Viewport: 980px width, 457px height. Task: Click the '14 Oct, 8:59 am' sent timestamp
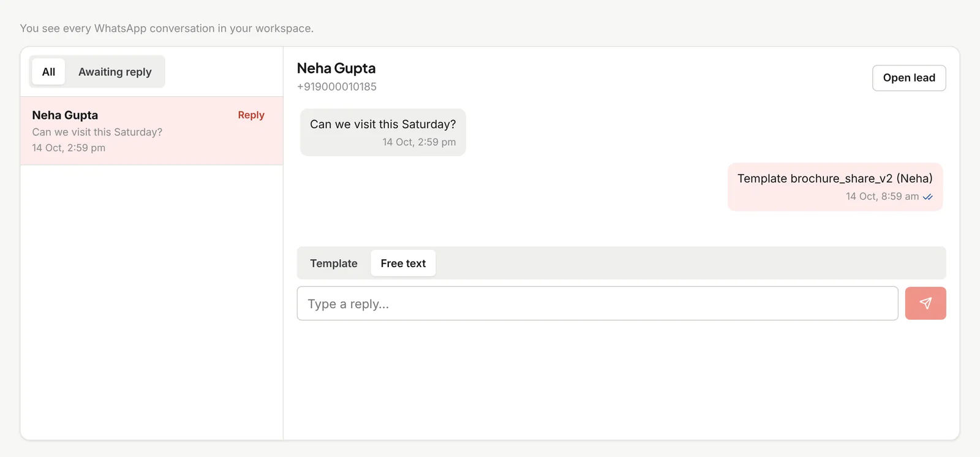click(x=882, y=197)
